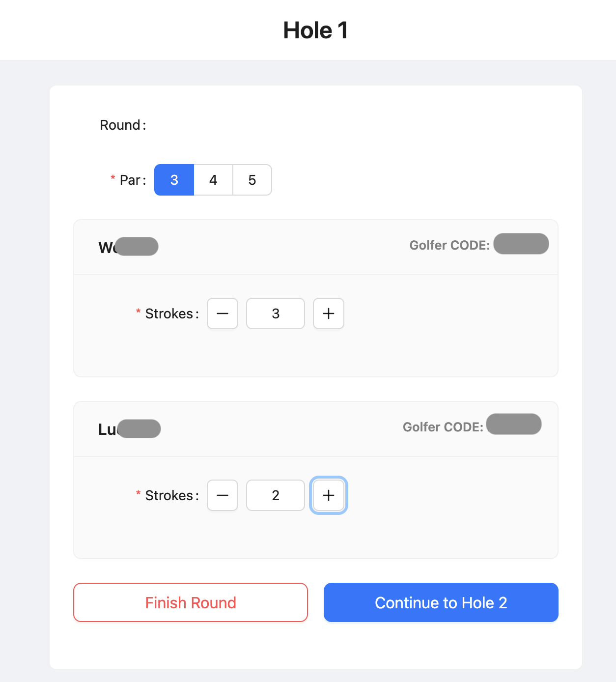Viewport: 616px width, 682px height.
Task: Decrease W's score using the minus control
Action: (222, 313)
